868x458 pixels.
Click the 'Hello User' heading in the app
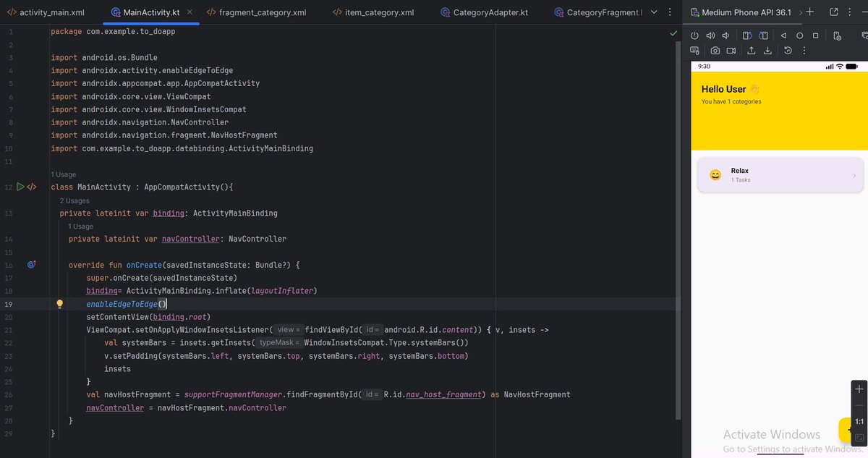[x=723, y=89]
